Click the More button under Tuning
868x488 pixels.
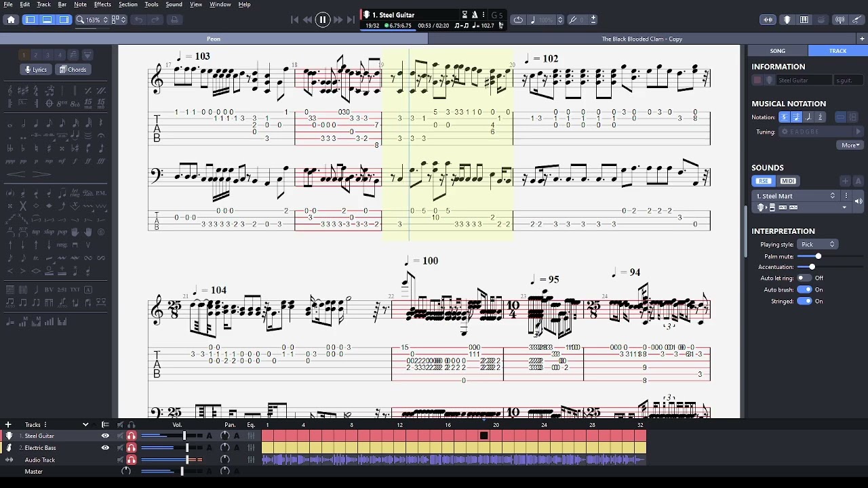850,145
